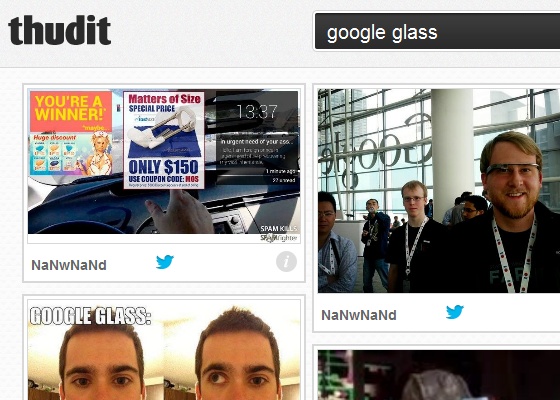Click the SpamFighter watermark in first image
Image resolution: width=560 pixels, height=400 pixels.
point(279,238)
